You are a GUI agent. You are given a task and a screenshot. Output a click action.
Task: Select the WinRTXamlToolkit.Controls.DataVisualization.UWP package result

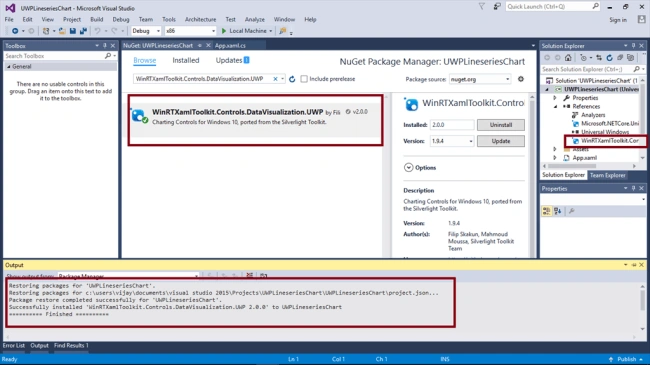pyautogui.click(x=255, y=120)
